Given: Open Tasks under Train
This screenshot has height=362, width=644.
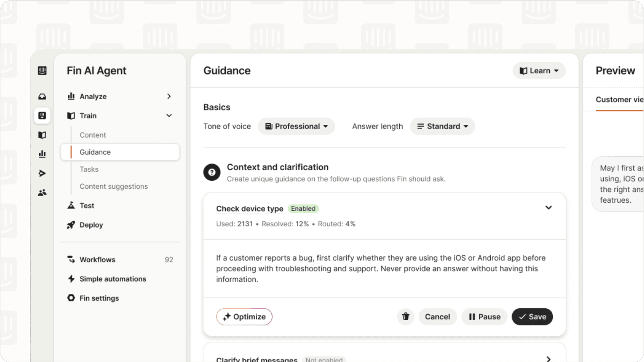Looking at the screenshot, I should pyautogui.click(x=89, y=169).
